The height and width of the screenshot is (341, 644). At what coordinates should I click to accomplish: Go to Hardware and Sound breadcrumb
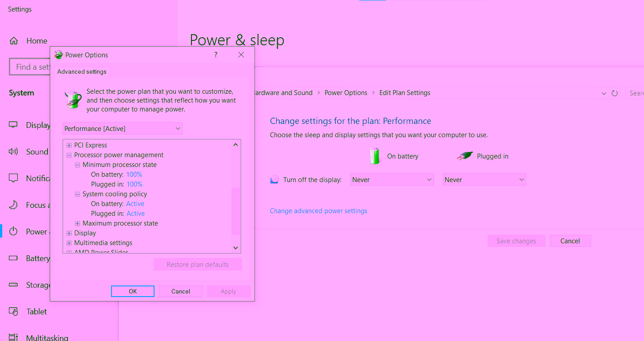pos(282,93)
